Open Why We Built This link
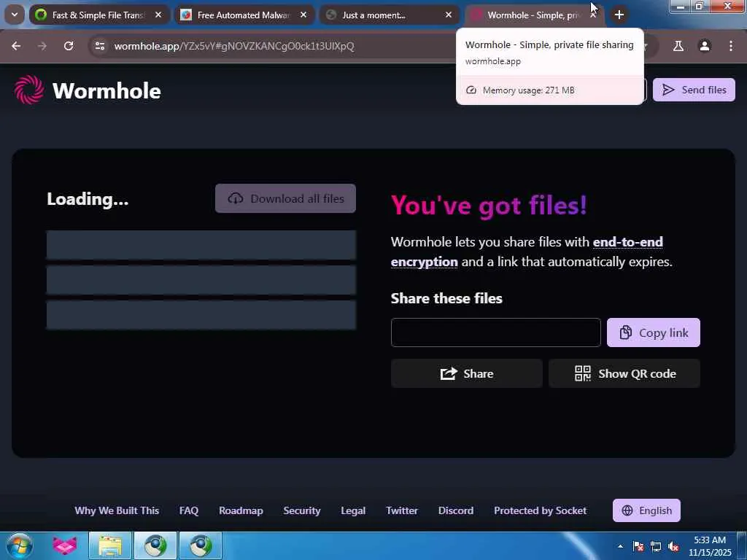This screenshot has height=560, width=747. point(117,510)
